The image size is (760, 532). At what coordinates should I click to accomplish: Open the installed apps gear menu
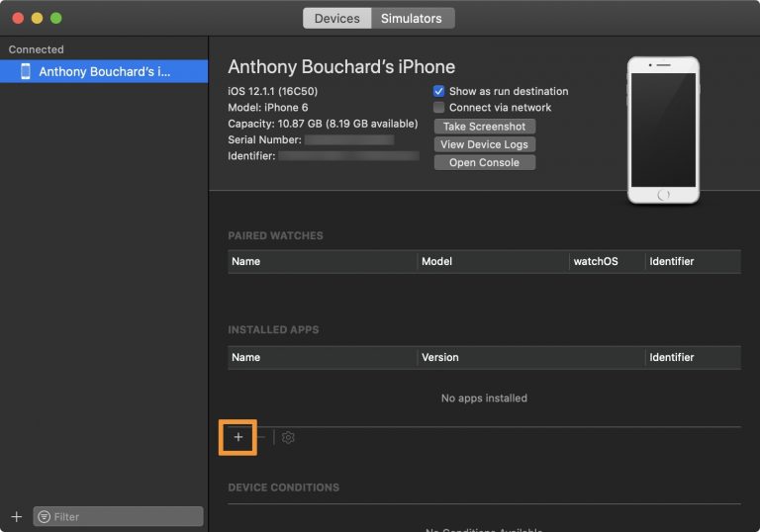[288, 437]
